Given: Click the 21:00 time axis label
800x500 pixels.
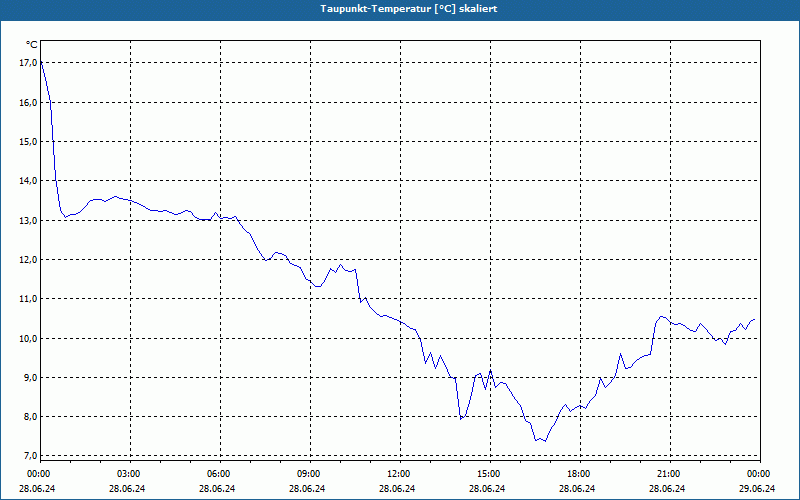Looking at the screenshot, I should click(670, 474).
